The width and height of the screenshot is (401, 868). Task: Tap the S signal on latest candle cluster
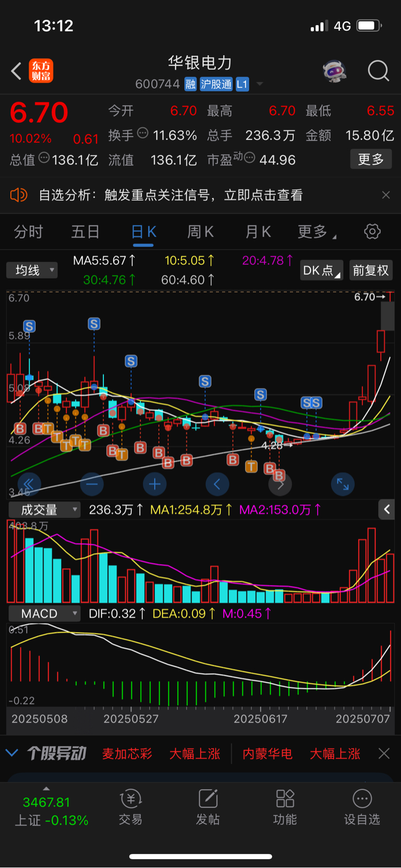316,402
